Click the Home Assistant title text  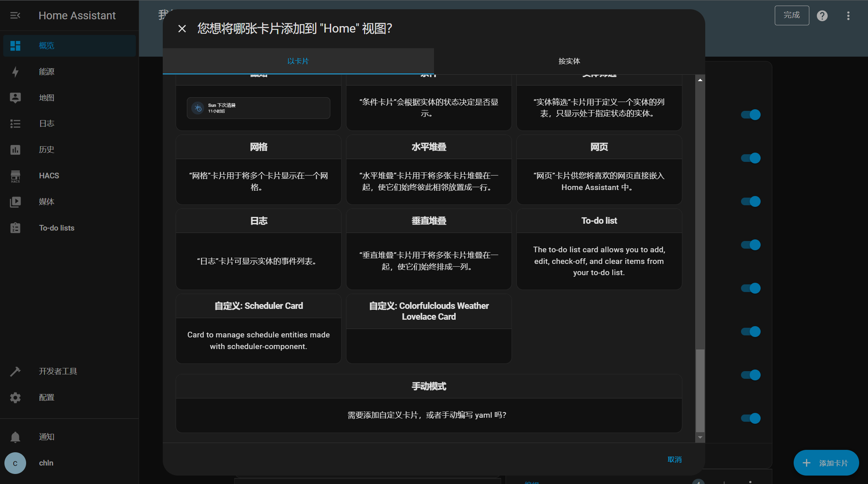point(77,15)
